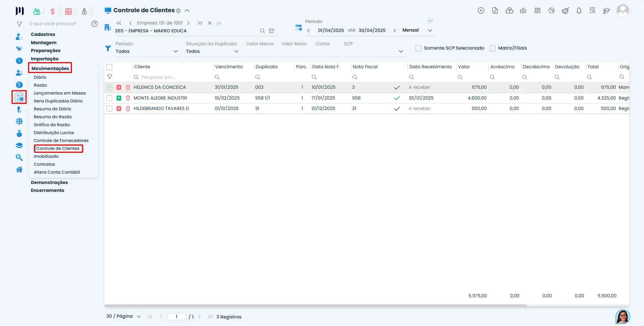Check the HILDEBRANDO TAVARES D row checkbox
The height and width of the screenshot is (326, 644).
(109, 109)
